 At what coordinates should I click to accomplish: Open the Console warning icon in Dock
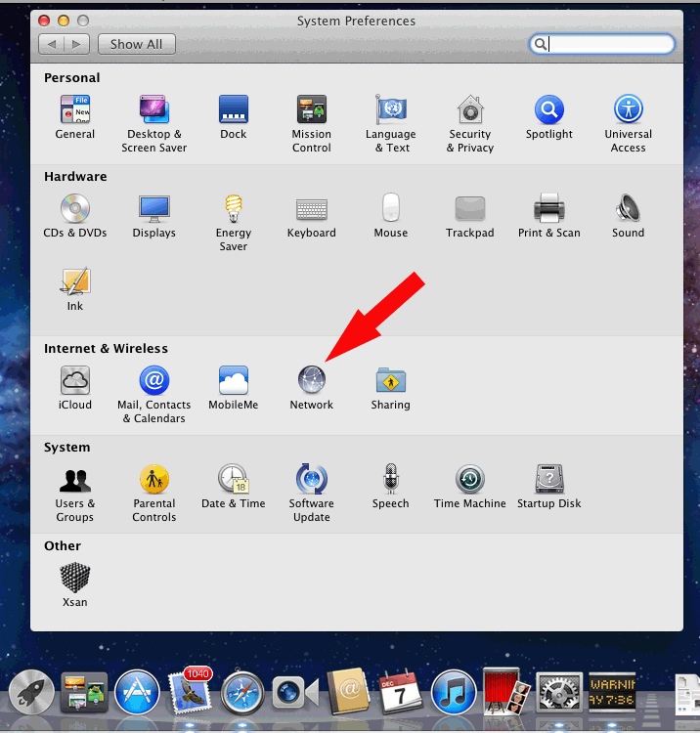[x=612, y=692]
